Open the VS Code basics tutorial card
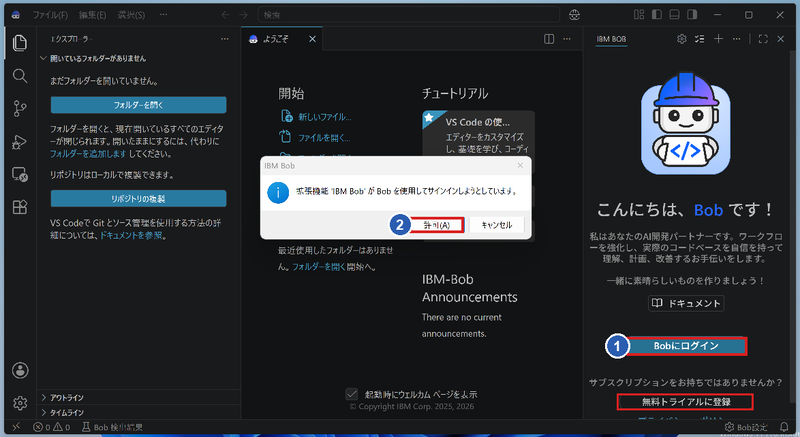Screen dimensions: 800x437 tap(479, 134)
